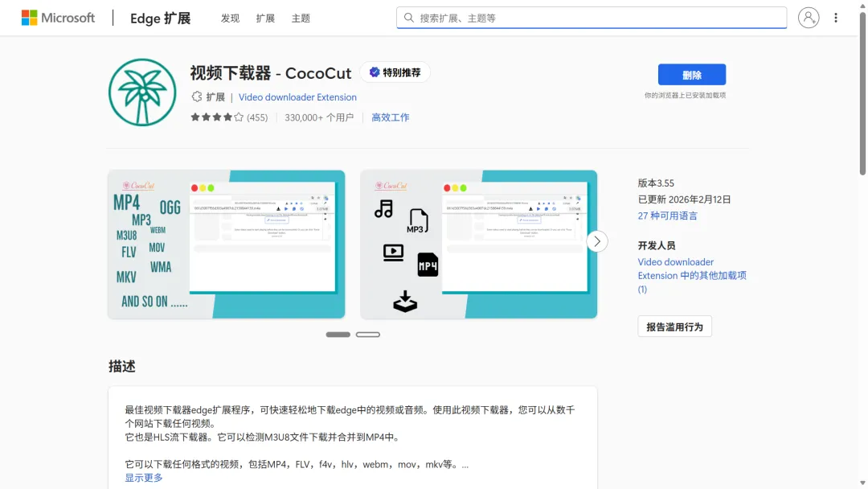
Task: Open Video downloader Extension publisher link
Action: 297,97
